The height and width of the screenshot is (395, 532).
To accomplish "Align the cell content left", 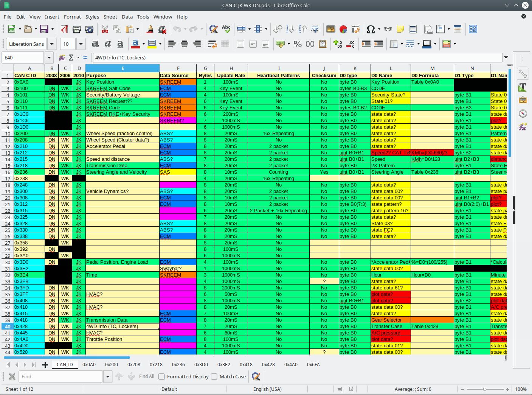I will tap(172, 44).
